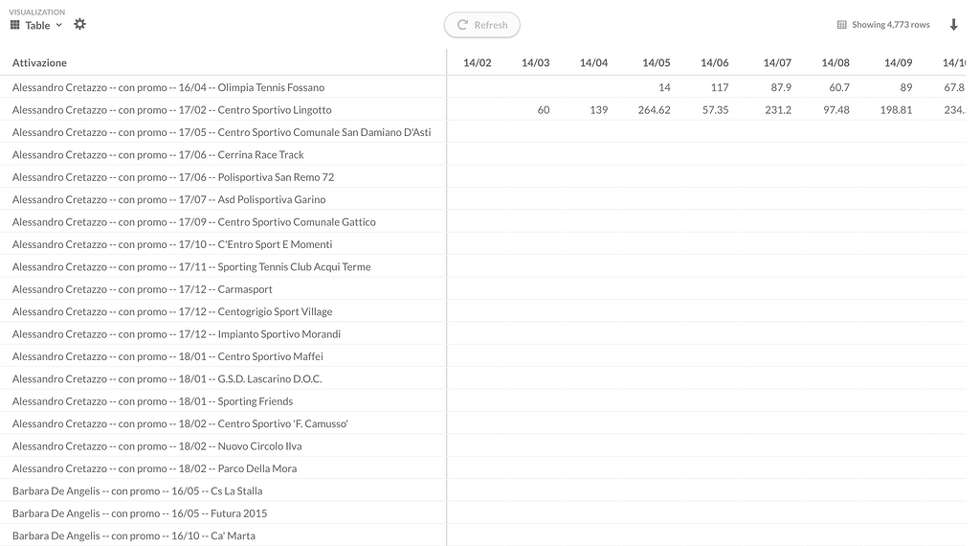The image size is (980, 546).
Task: Click the 14/09 column header
Action: click(x=898, y=63)
